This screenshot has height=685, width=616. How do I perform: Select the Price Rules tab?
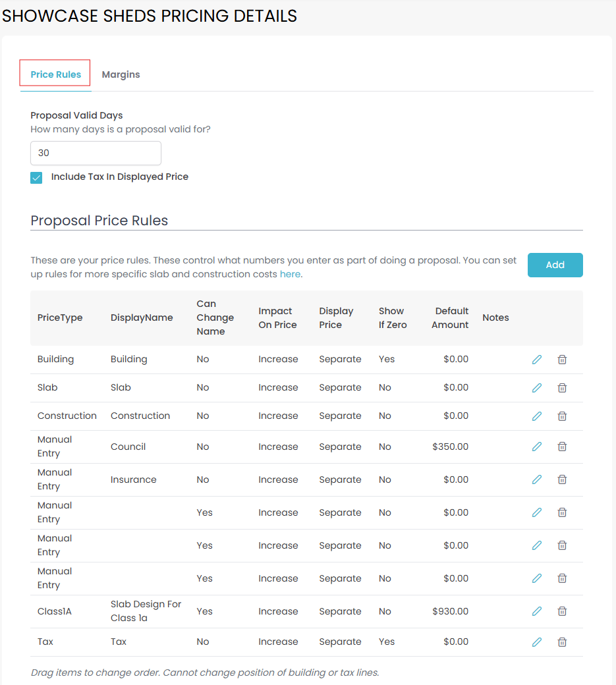tap(55, 74)
